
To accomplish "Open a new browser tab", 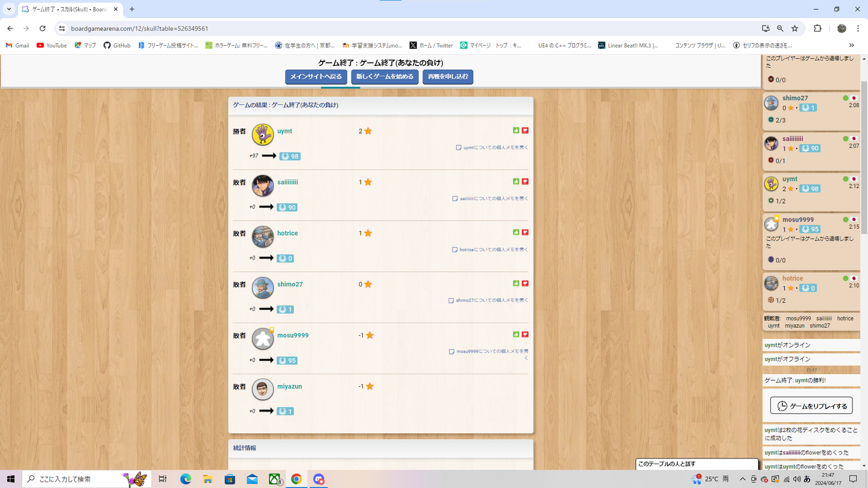I will coord(132,9).
